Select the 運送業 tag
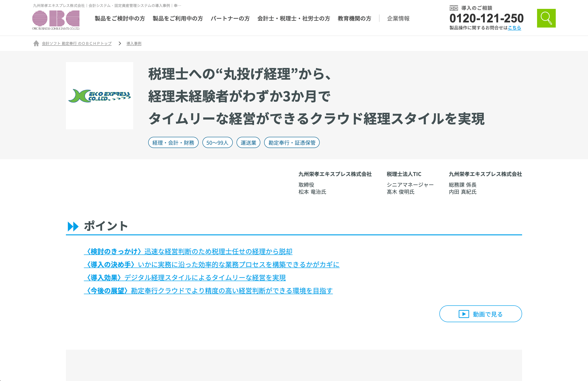Viewport: 588px width, 381px height. click(248, 143)
